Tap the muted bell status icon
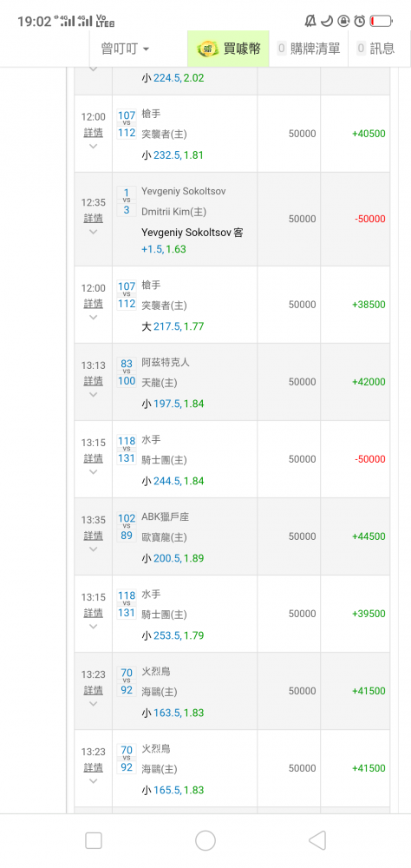411x868 pixels. pos(310,21)
